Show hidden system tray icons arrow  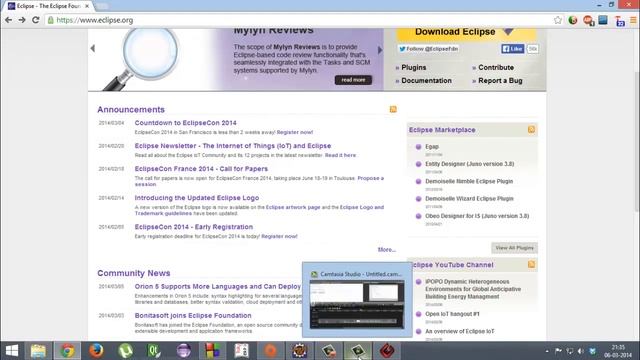[547, 351]
